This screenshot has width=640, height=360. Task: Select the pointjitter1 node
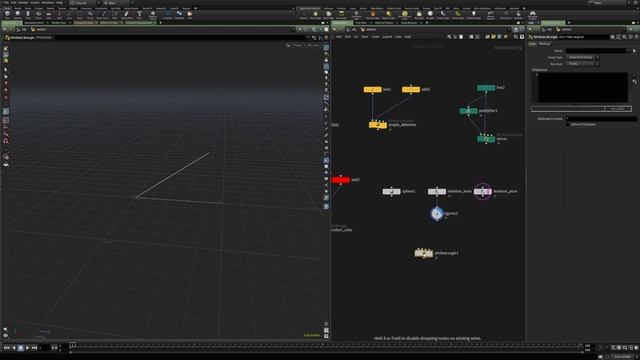click(469, 111)
